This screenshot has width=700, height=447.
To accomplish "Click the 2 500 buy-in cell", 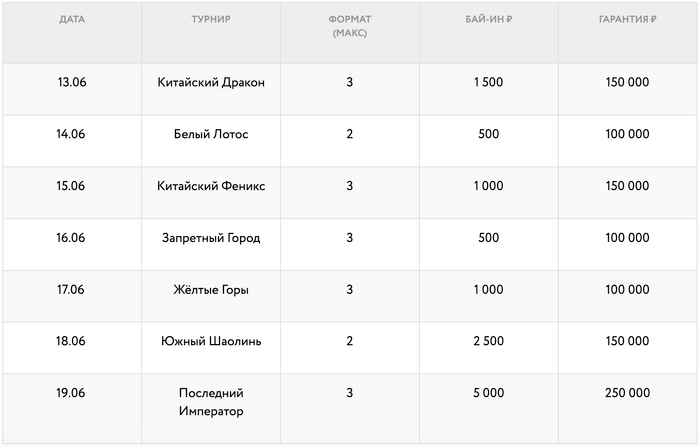I will coord(488,341).
